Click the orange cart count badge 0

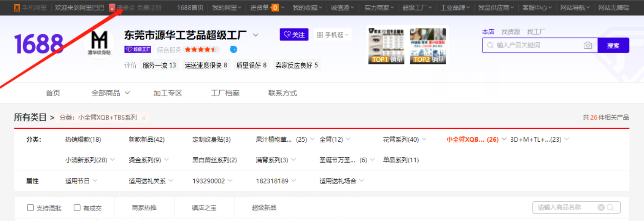(275, 8)
